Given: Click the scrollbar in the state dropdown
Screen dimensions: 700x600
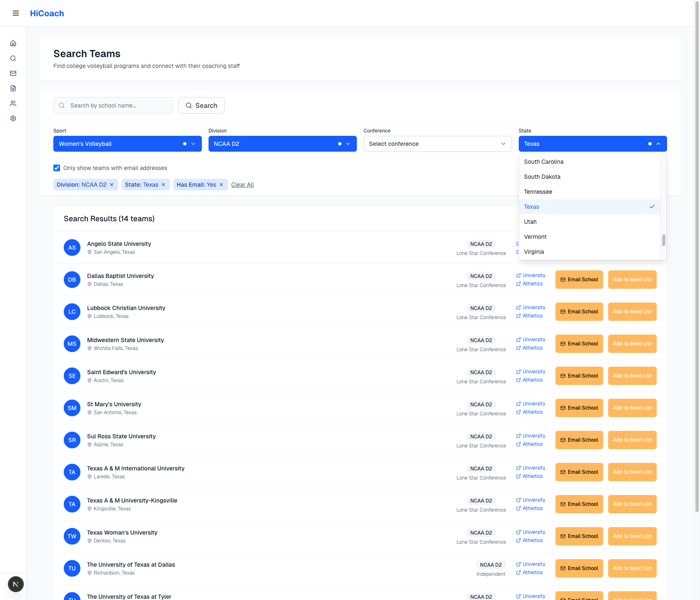Looking at the screenshot, I should click(663, 241).
